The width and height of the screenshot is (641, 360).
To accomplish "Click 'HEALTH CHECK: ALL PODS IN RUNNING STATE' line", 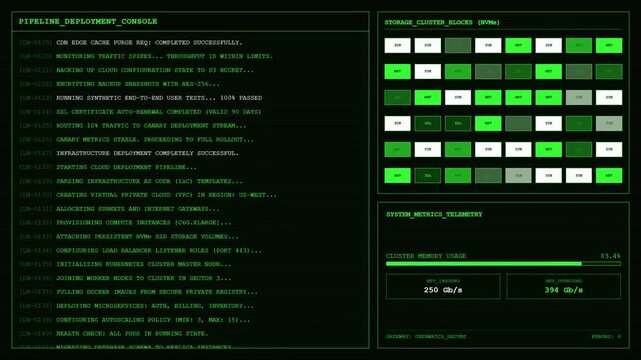I will tap(113, 334).
